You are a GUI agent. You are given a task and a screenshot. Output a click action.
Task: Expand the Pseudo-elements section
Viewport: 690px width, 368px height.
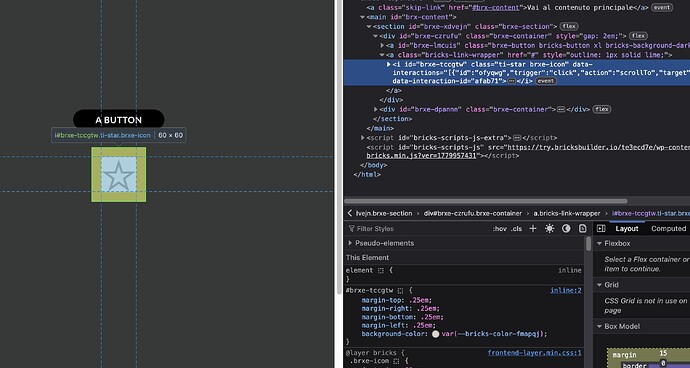[x=350, y=243]
